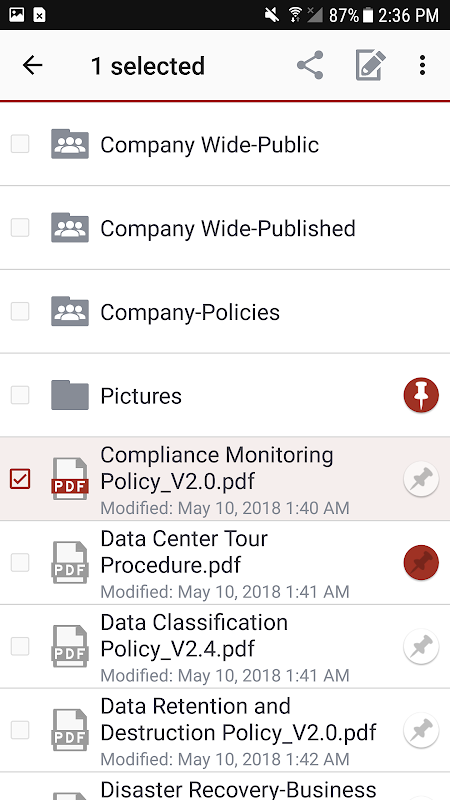Uncheck Compliance Monitoring Policy checkbox
Viewport: 450px width, 800px height.
(x=20, y=479)
